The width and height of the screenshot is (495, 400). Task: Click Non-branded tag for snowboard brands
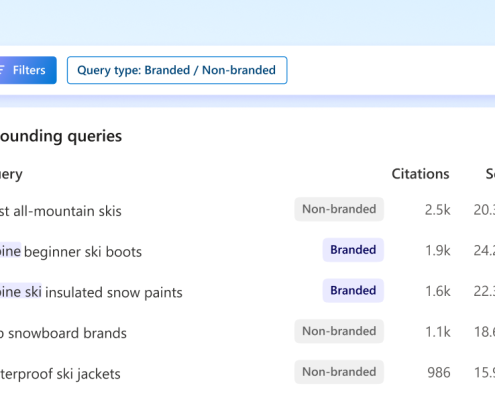339,331
